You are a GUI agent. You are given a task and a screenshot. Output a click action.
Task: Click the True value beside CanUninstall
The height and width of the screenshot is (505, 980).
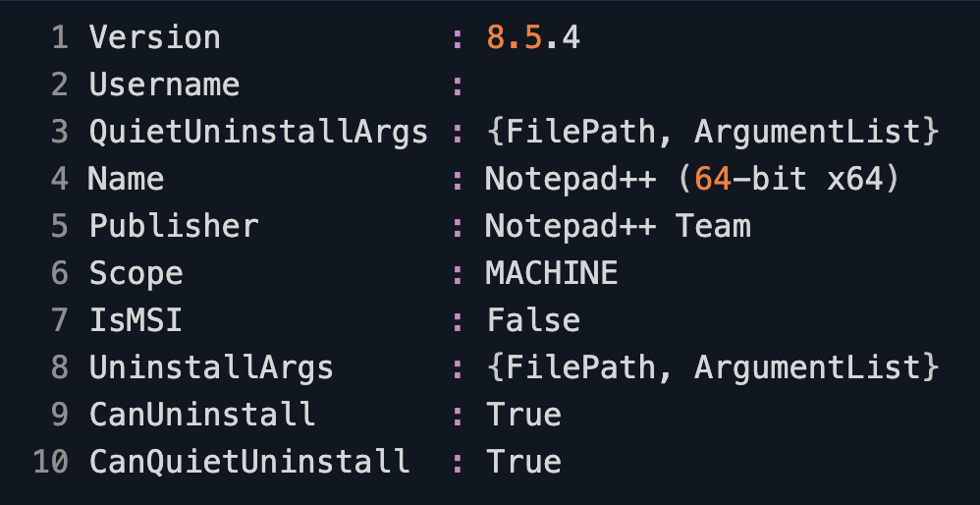coord(523,415)
